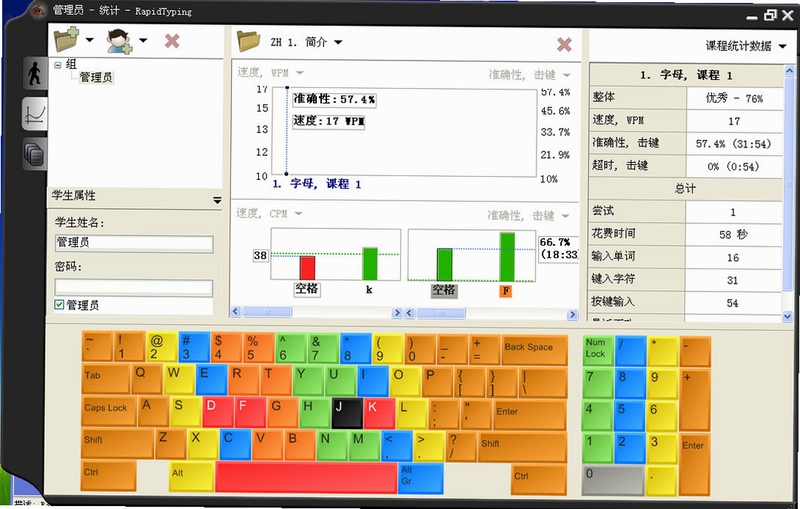Open the 速度, CPM dropdown

(298, 213)
